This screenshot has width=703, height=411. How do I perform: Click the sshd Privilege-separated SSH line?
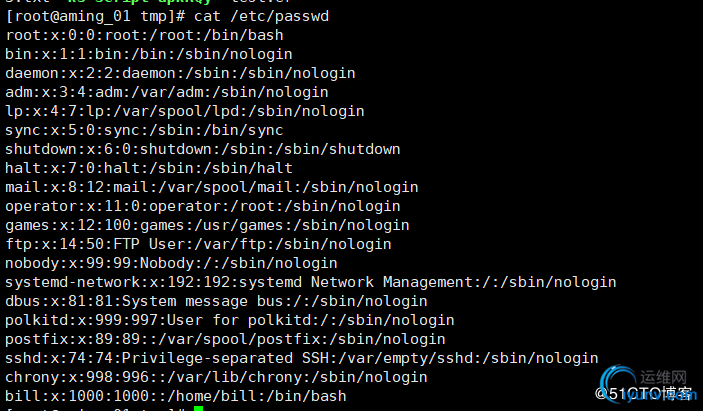point(302,359)
